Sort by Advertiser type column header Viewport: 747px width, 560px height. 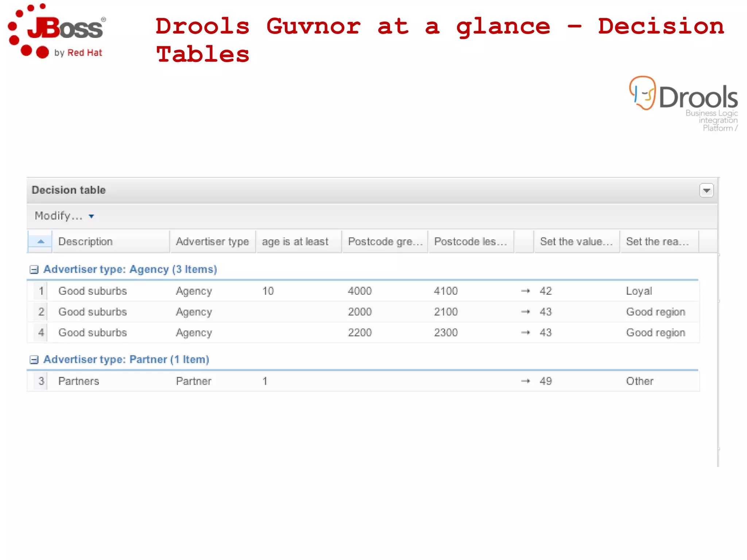tap(212, 242)
